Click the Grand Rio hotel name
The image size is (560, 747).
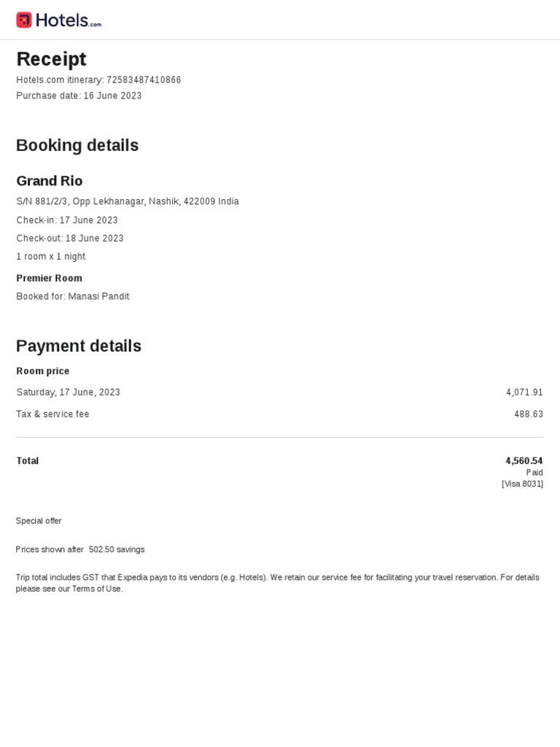point(50,181)
